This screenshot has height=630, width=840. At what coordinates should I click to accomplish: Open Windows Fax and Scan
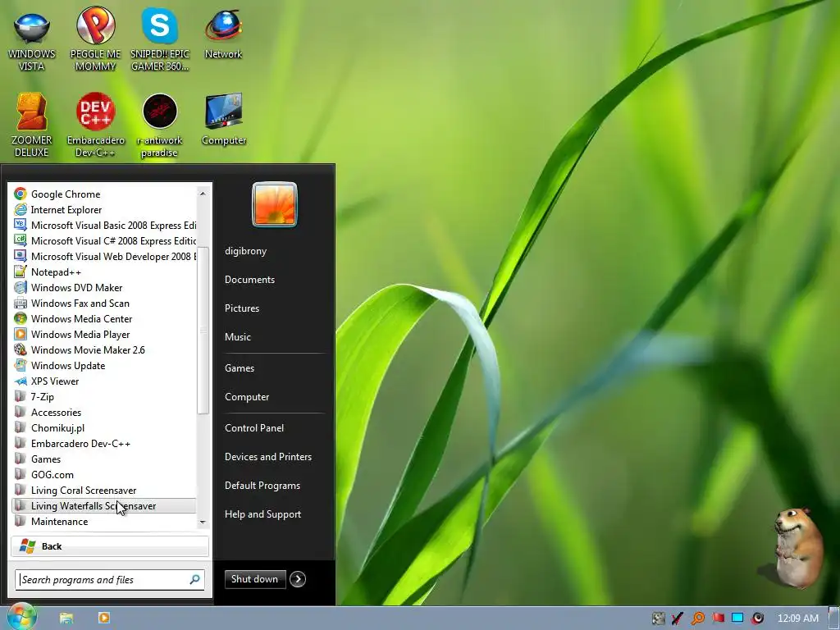(x=104, y=303)
